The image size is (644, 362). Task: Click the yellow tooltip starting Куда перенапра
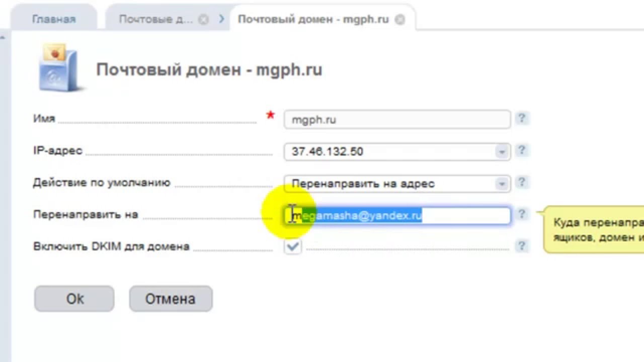pyautogui.click(x=594, y=230)
